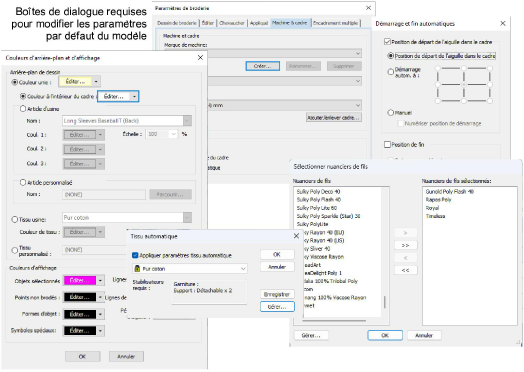Open Couleur unie swatch dropdown arrow
This screenshot has width=524, height=372.
tap(96, 82)
